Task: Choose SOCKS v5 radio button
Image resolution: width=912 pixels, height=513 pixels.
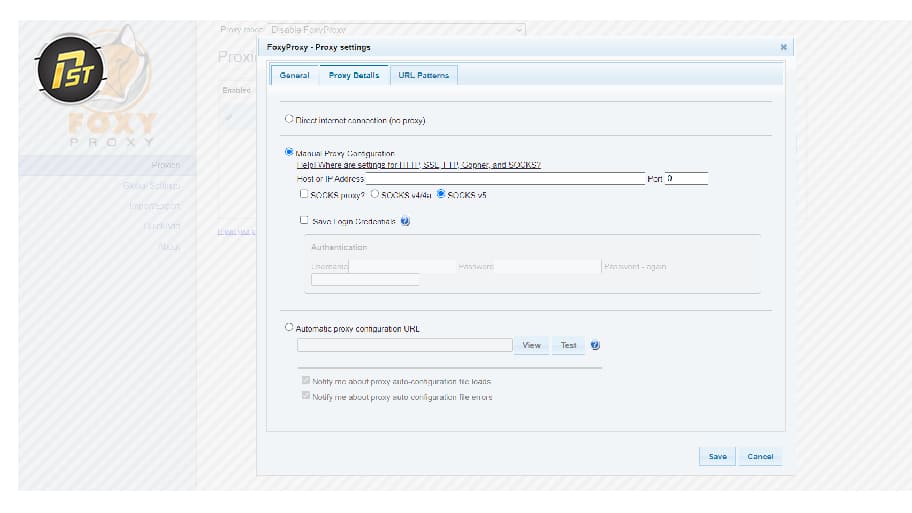Action: coord(441,194)
